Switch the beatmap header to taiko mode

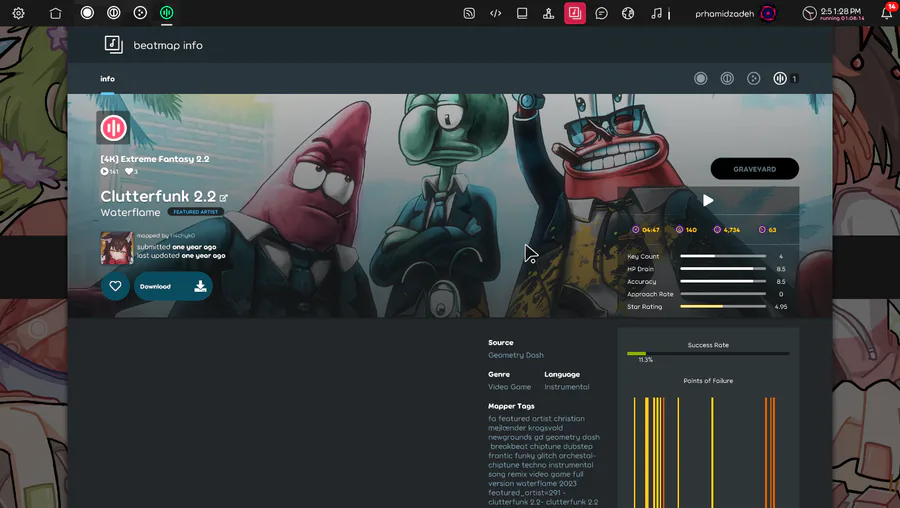coord(727,79)
